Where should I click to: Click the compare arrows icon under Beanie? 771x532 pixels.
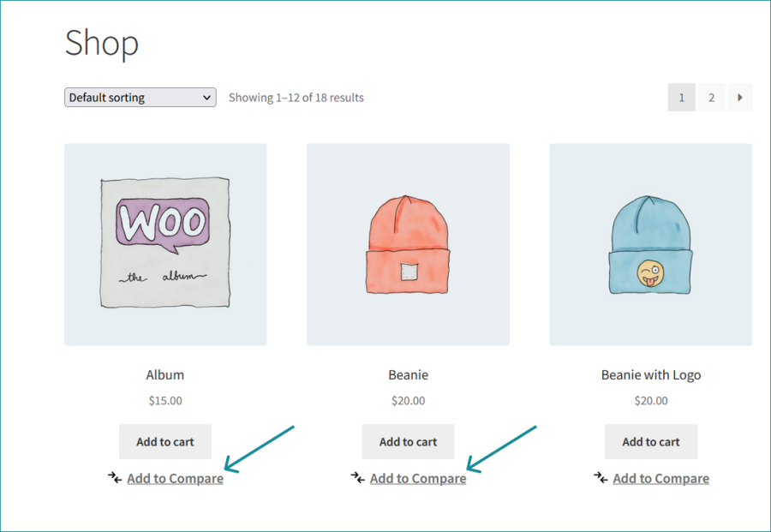(x=358, y=478)
